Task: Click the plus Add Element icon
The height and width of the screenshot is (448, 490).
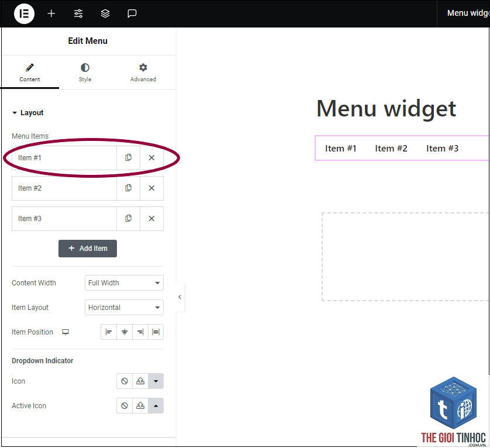Action: coord(51,13)
